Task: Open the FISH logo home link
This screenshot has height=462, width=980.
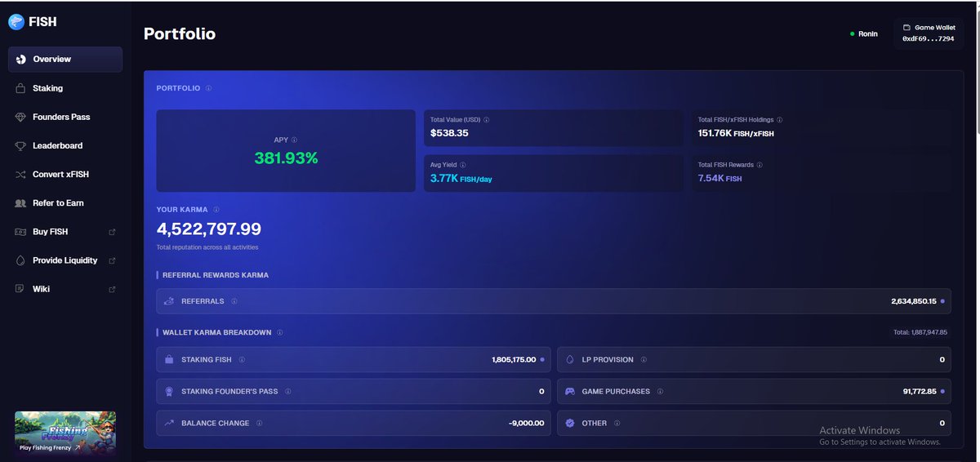Action: pyautogui.click(x=33, y=23)
